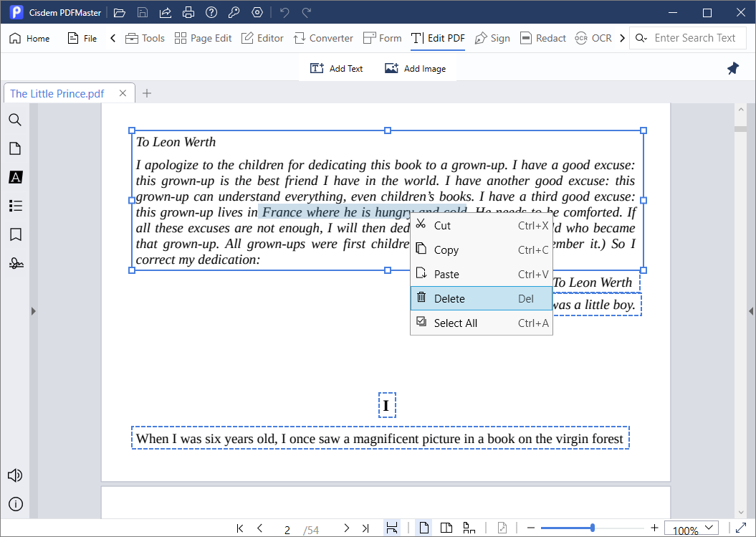The height and width of the screenshot is (537, 756).
Task: Open the page thumbnails sidebar icon
Action: pyautogui.click(x=16, y=148)
